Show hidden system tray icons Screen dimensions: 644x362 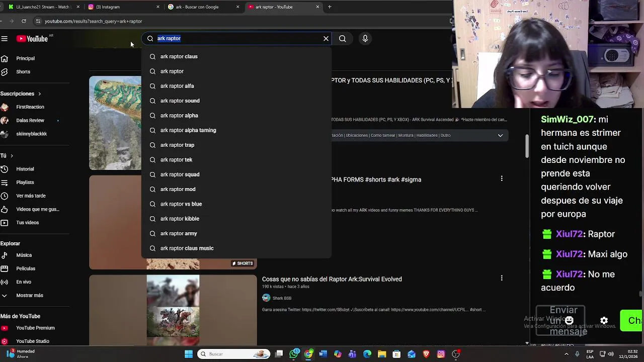567,354
